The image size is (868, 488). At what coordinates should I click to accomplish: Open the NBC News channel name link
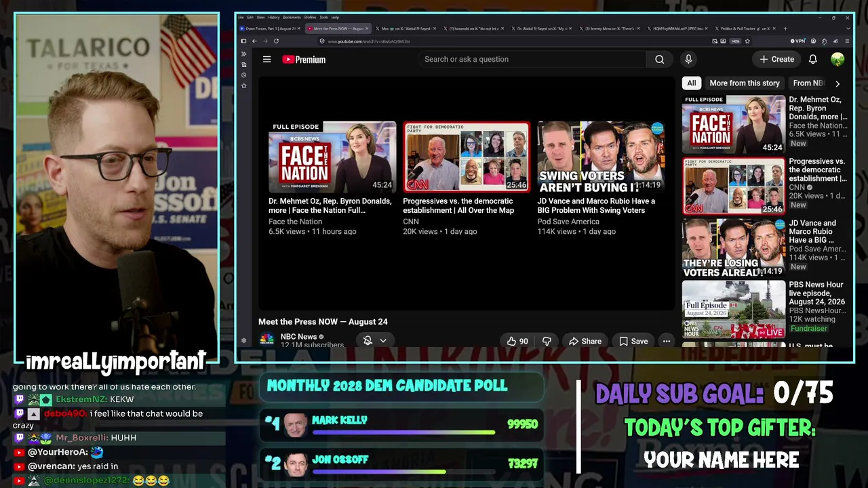(299, 337)
